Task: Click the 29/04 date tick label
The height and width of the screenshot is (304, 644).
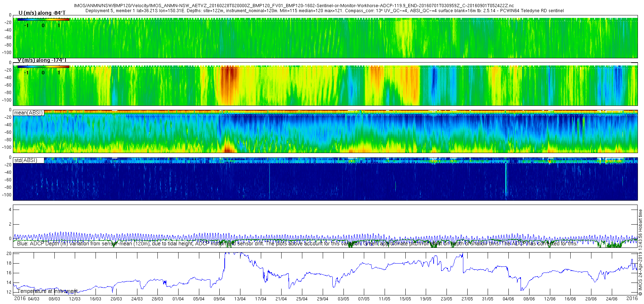Action: [323, 299]
